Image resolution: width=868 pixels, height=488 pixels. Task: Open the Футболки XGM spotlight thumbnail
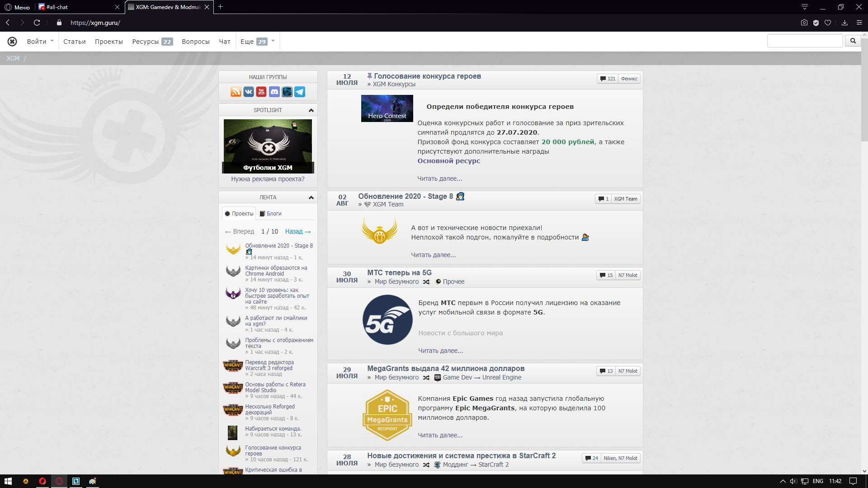(x=268, y=146)
